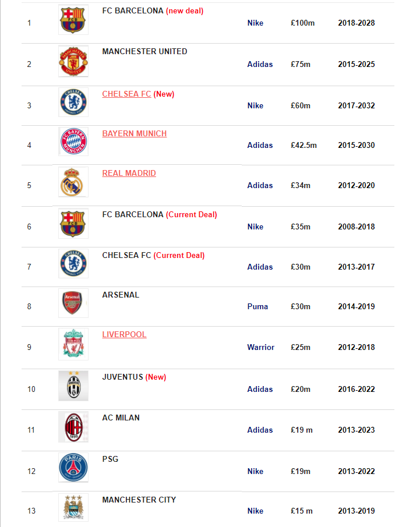Viewport: 420px width, 527px height.
Task: Open the BAYERN MUNICH link
Action: (x=135, y=133)
